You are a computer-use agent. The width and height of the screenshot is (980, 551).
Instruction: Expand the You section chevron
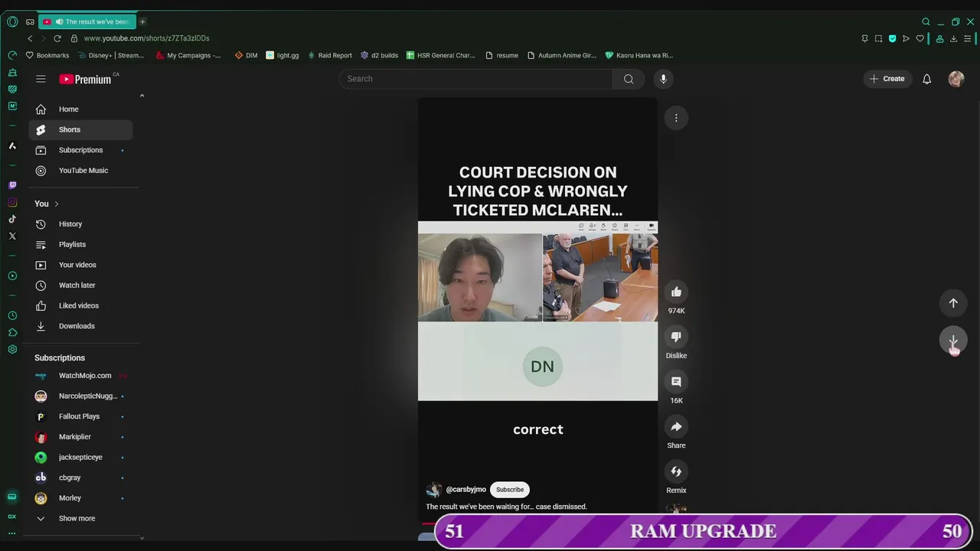56,204
